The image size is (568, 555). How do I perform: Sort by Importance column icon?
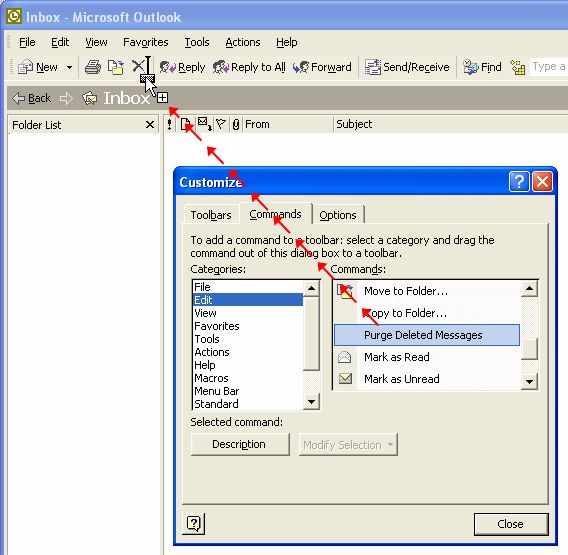click(170, 125)
